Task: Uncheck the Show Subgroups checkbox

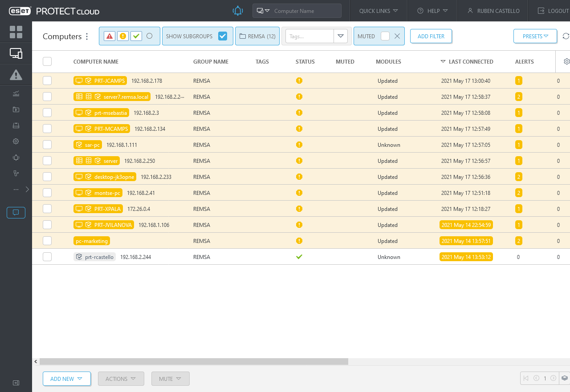Action: pyautogui.click(x=223, y=36)
